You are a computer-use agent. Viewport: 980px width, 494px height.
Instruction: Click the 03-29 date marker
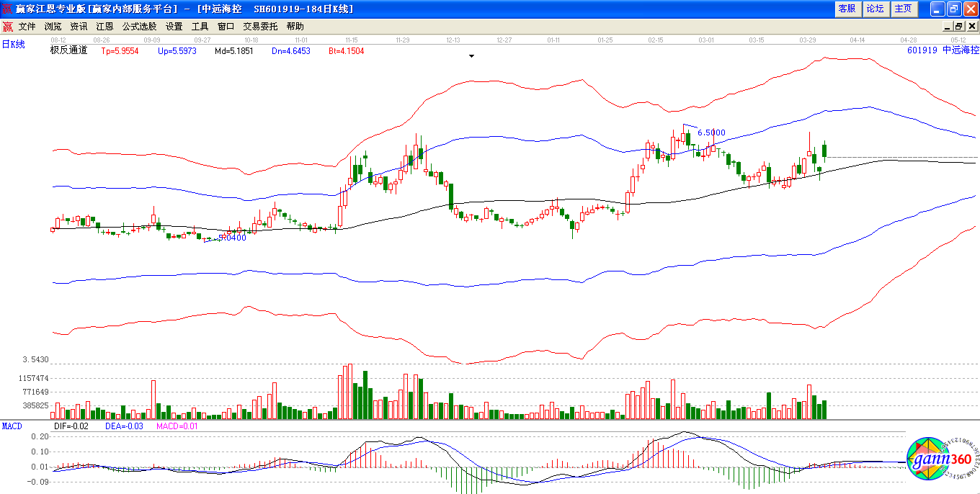(807, 40)
